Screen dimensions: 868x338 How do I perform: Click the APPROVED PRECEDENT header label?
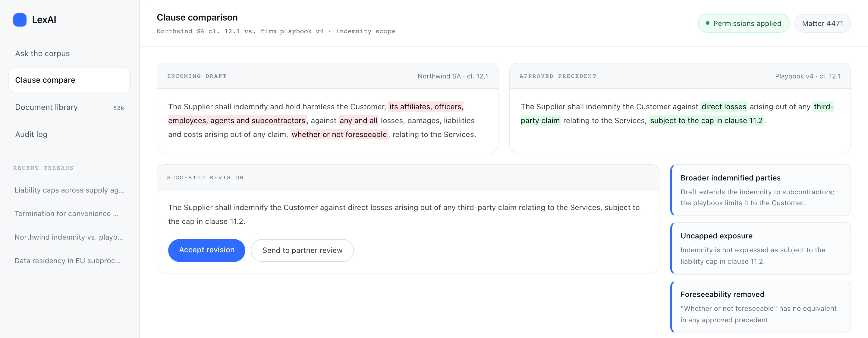558,76
